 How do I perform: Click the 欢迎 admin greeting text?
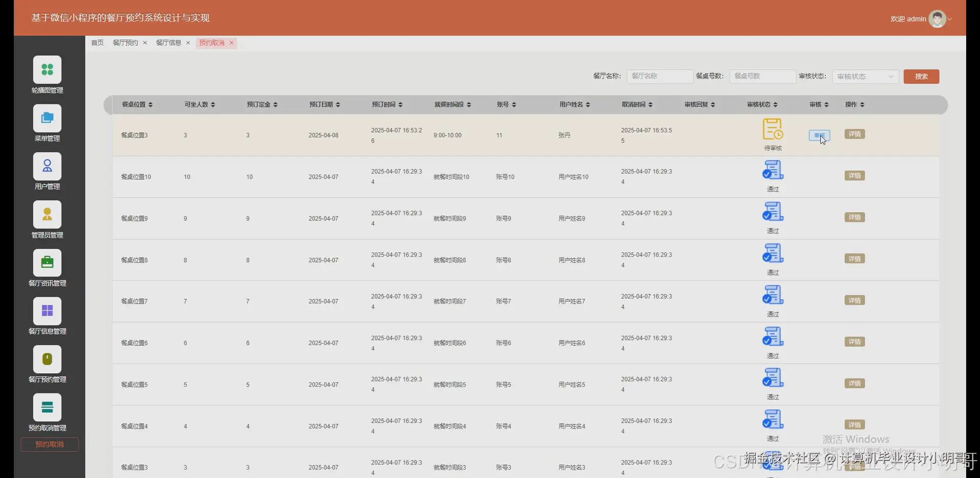pos(908,19)
